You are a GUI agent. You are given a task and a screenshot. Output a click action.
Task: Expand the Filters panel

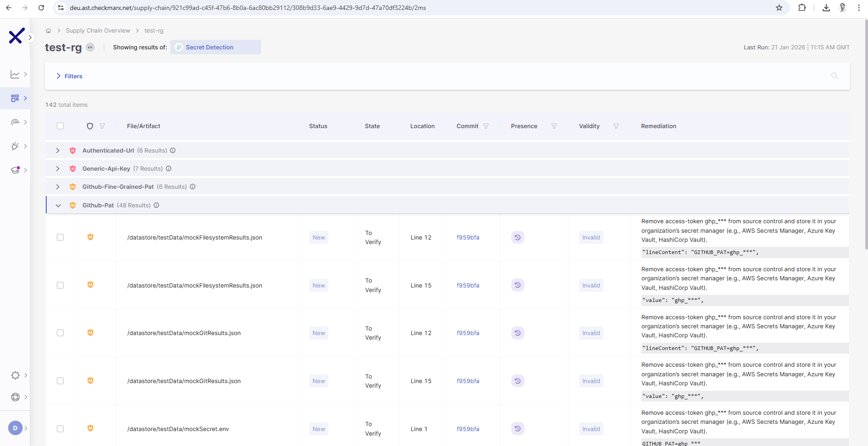(69, 76)
